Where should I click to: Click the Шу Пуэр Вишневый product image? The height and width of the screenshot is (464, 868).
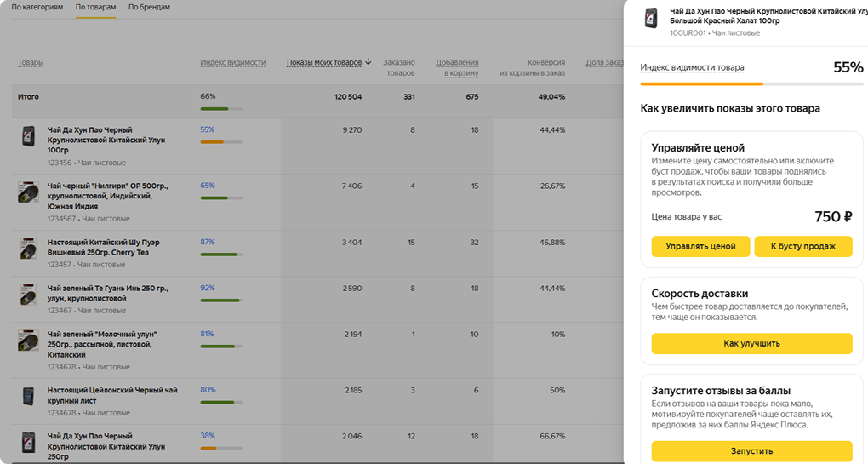(x=29, y=249)
